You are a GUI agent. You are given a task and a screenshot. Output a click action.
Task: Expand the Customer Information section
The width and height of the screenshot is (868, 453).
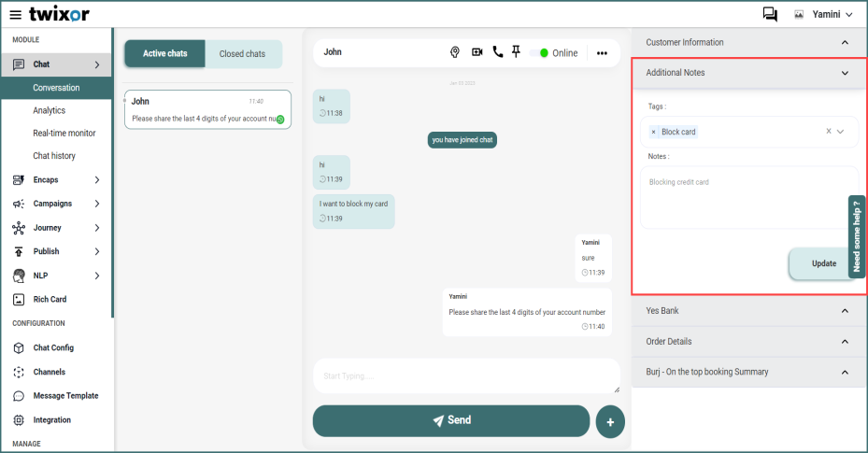click(x=845, y=43)
